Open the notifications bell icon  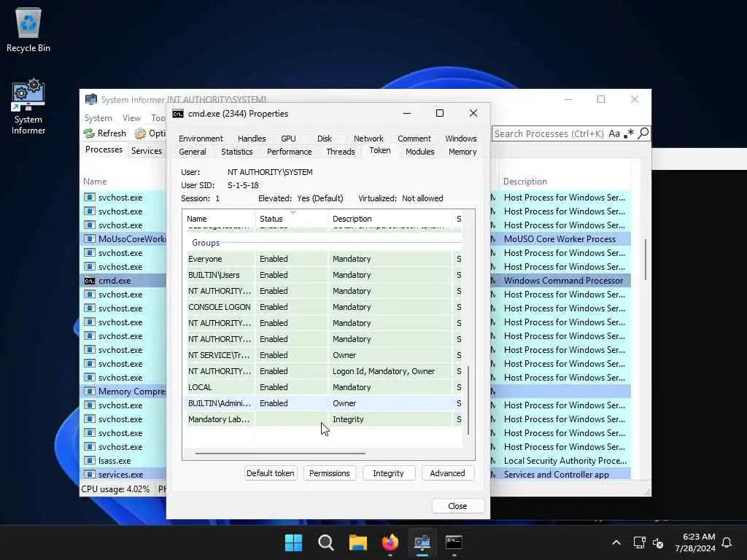coord(727,542)
